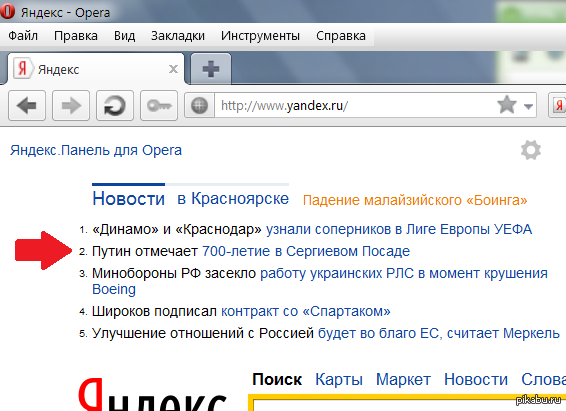The height and width of the screenshot is (411, 566).
Task: Open a new tab with the plus button
Action: [x=211, y=69]
